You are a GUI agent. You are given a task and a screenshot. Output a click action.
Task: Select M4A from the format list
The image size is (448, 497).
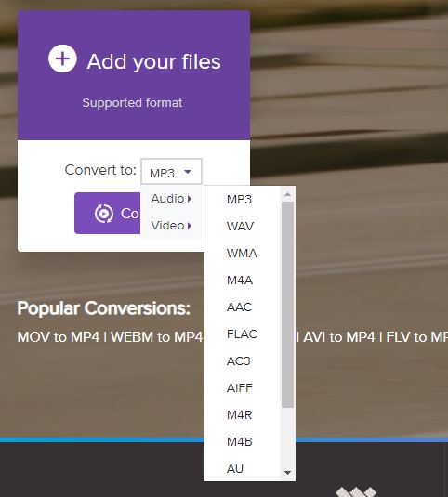pos(240,281)
